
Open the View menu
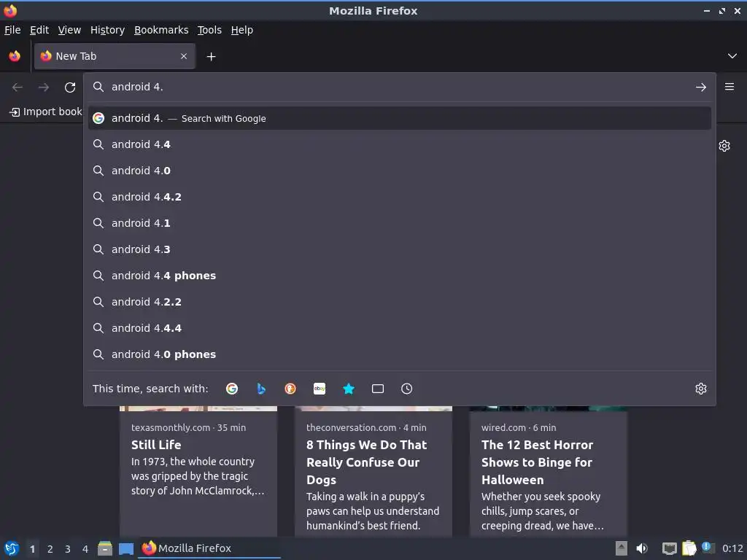click(x=69, y=30)
